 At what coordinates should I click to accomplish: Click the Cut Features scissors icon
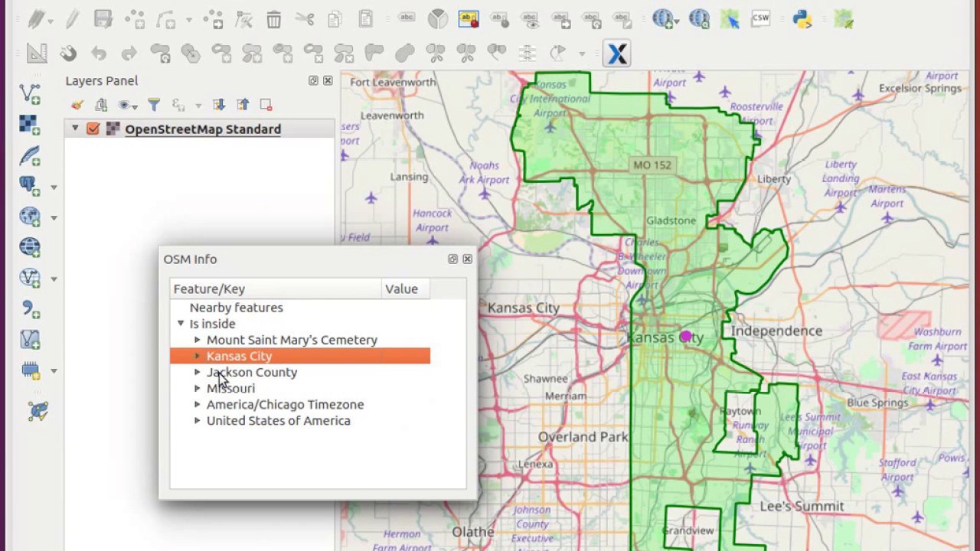[305, 19]
